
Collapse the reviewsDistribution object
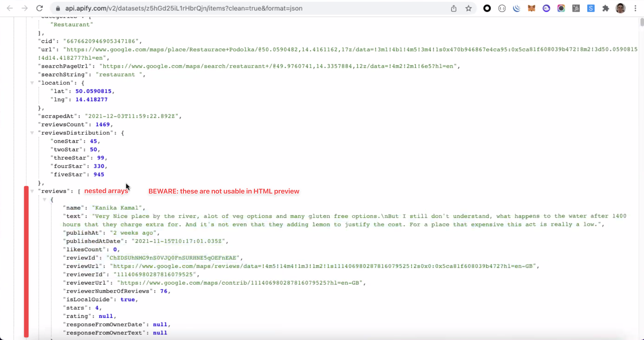point(32,133)
